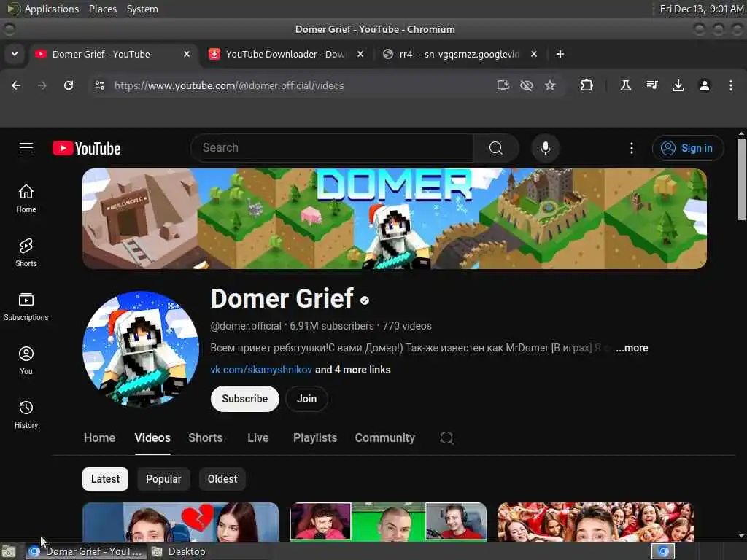Screen dimensions: 747x560
Task: Open media controls icon in toolbar
Action: click(x=651, y=85)
